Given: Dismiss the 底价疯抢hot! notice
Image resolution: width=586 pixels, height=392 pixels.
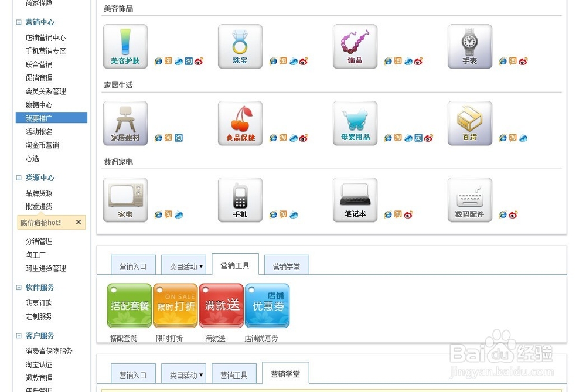Looking at the screenshot, I should [79, 222].
